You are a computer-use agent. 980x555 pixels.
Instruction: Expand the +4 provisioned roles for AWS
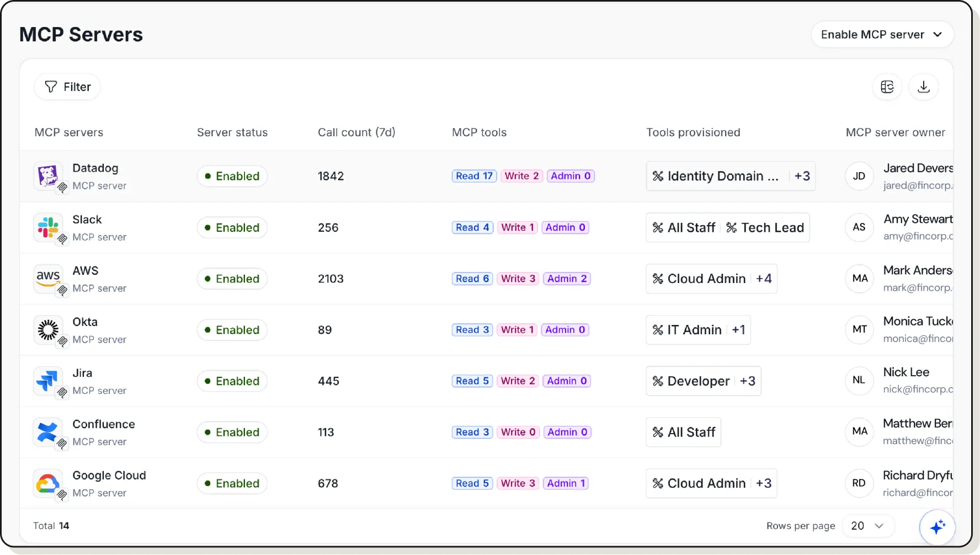click(x=764, y=279)
